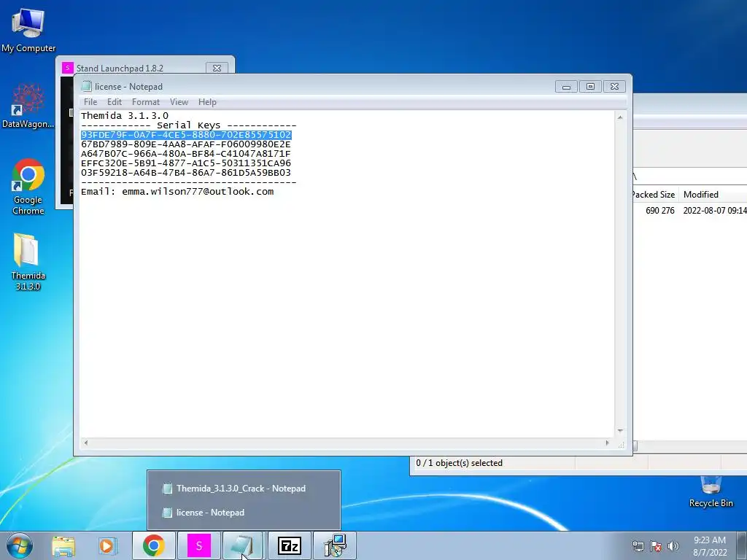This screenshot has height=560, width=747.
Task: Open the Recycle Bin
Action: coord(711,492)
